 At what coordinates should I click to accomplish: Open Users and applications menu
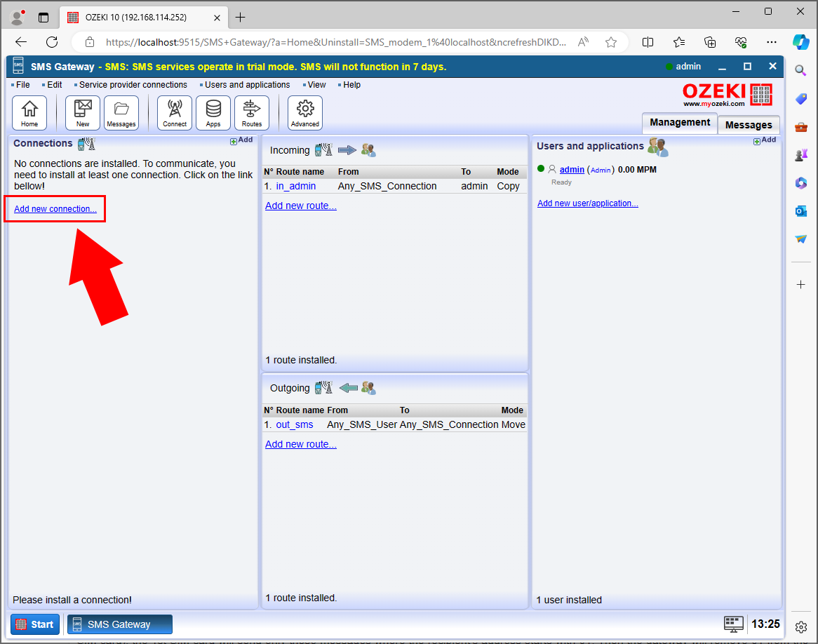(247, 85)
